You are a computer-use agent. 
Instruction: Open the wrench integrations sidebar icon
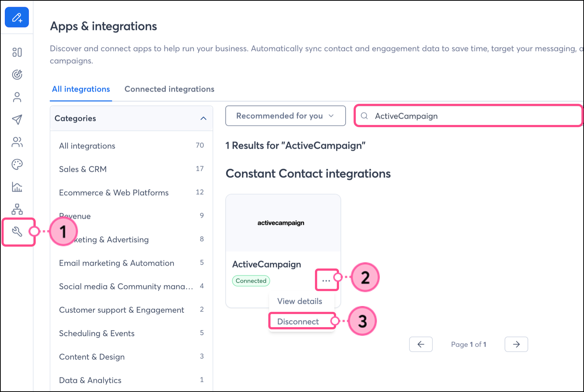(17, 232)
